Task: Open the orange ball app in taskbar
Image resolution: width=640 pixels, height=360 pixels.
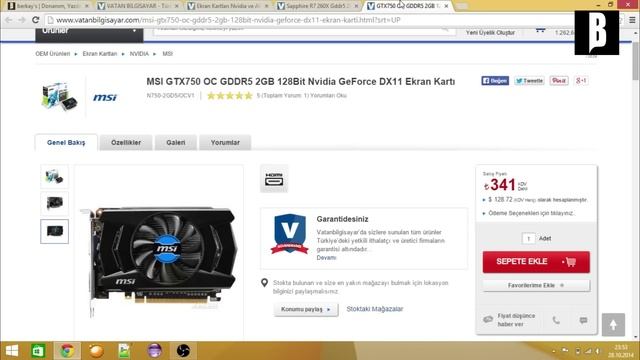Action: (96, 351)
